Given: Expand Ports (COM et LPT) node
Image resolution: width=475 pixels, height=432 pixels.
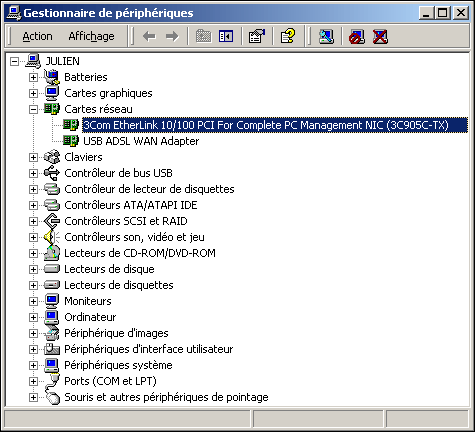Looking at the screenshot, I should (33, 381).
